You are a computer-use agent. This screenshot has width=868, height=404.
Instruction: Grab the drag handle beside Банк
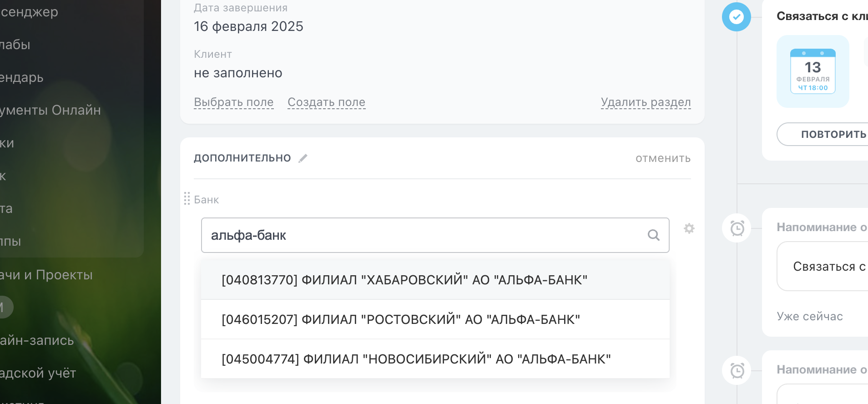coord(187,199)
